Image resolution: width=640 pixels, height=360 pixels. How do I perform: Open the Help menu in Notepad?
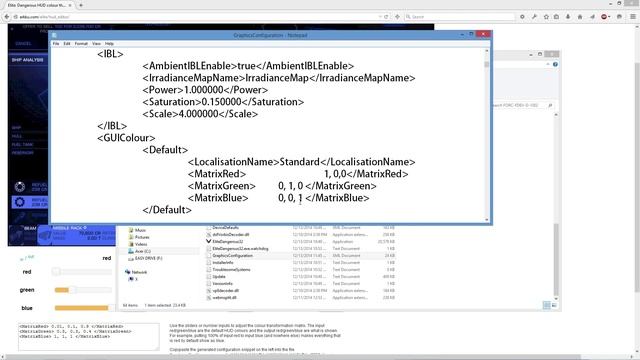[109, 43]
